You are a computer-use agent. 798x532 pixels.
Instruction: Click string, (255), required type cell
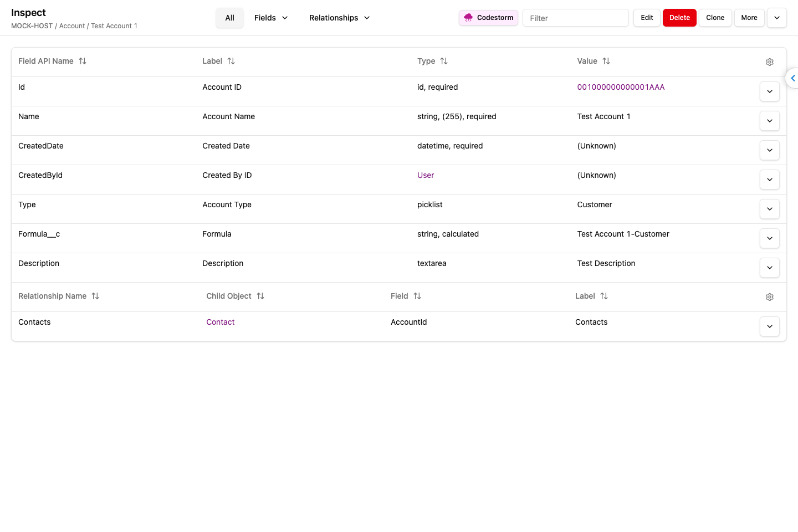pyautogui.click(x=457, y=116)
